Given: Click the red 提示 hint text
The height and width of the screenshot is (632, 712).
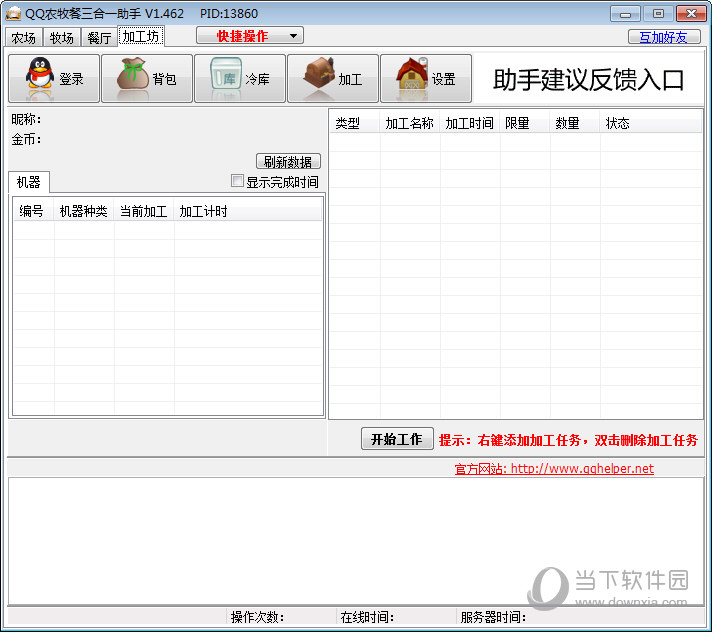Looking at the screenshot, I should 568,440.
